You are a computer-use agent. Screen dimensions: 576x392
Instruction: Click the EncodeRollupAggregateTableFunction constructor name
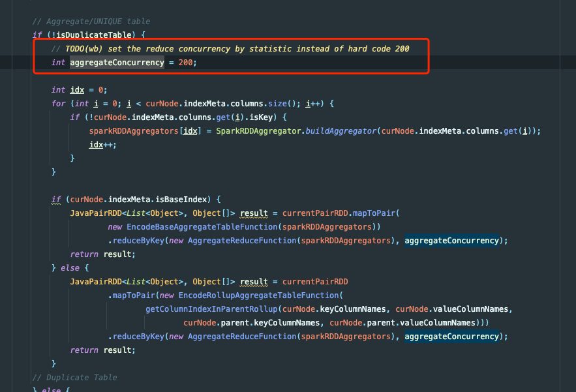click(x=258, y=295)
